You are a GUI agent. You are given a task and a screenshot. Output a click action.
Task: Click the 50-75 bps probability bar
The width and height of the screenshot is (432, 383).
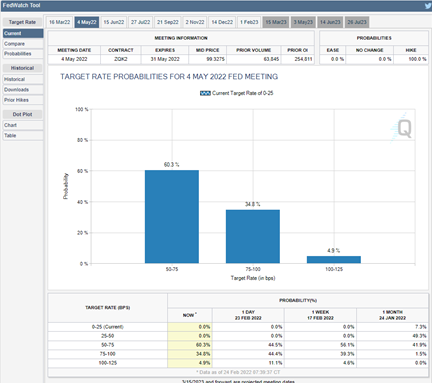(172, 217)
